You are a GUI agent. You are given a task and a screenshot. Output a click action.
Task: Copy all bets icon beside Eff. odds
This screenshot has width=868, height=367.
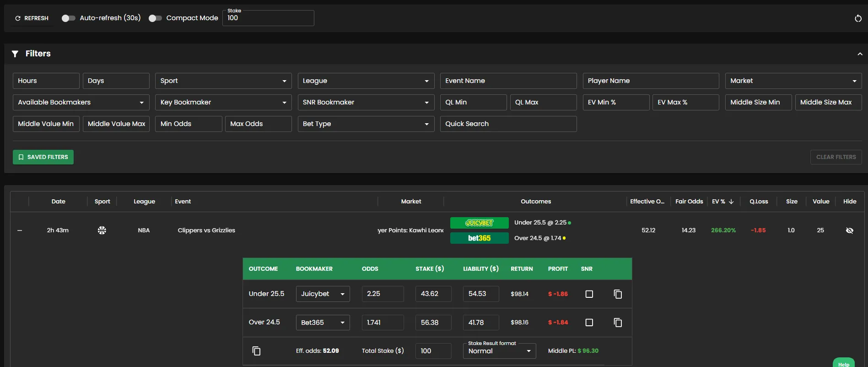click(256, 351)
